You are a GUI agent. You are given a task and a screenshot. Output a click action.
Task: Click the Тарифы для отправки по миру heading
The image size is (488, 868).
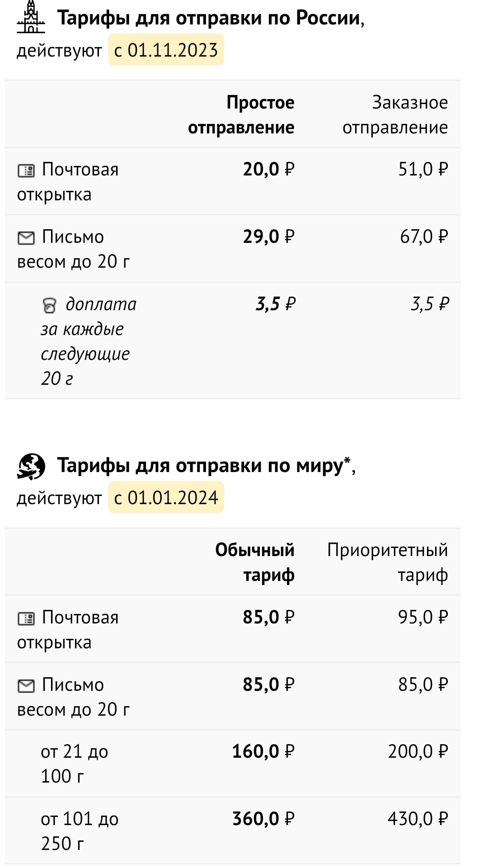[x=206, y=466]
